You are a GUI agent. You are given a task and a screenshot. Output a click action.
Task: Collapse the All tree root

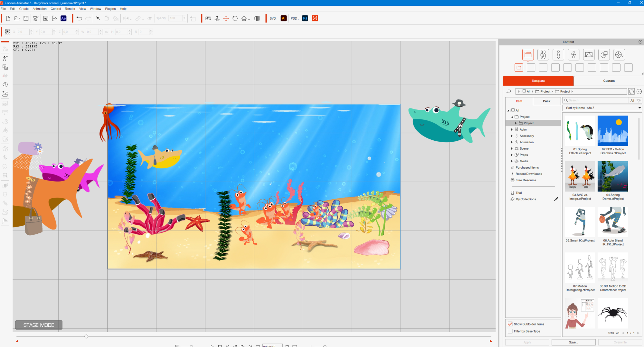click(508, 110)
